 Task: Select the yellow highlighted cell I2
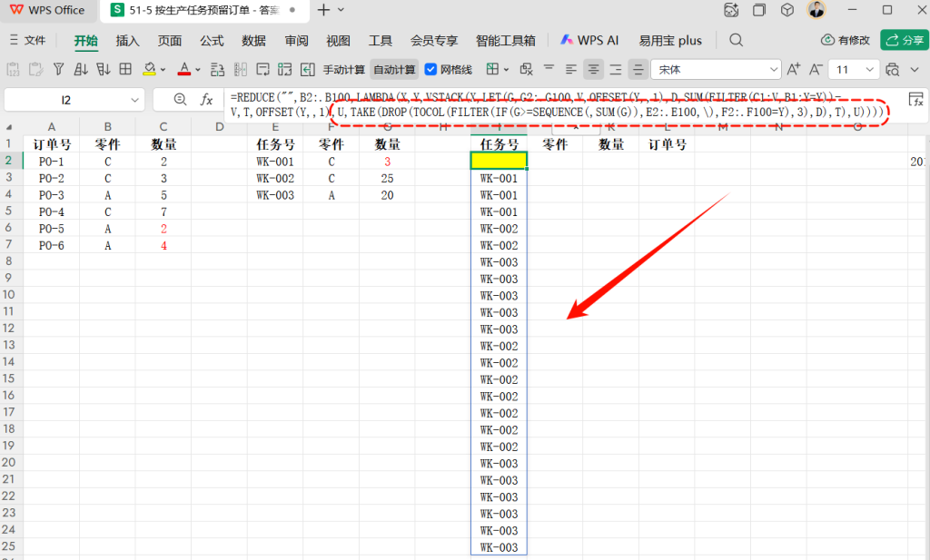click(x=499, y=161)
